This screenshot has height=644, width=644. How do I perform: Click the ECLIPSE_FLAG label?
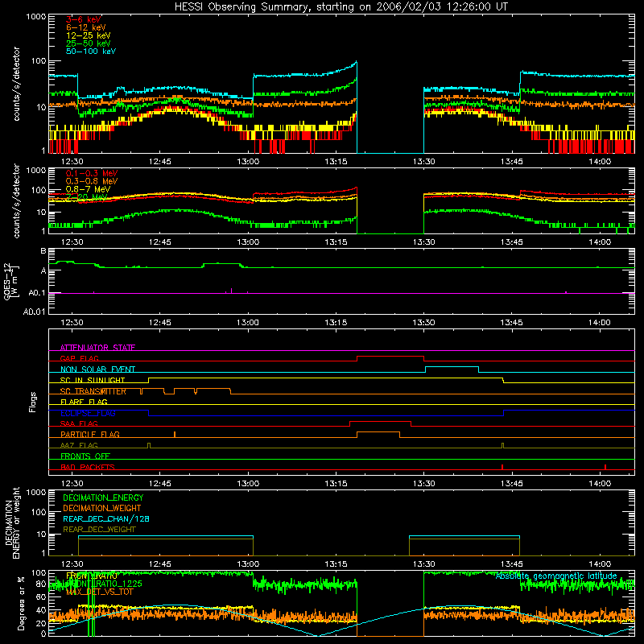(x=88, y=413)
